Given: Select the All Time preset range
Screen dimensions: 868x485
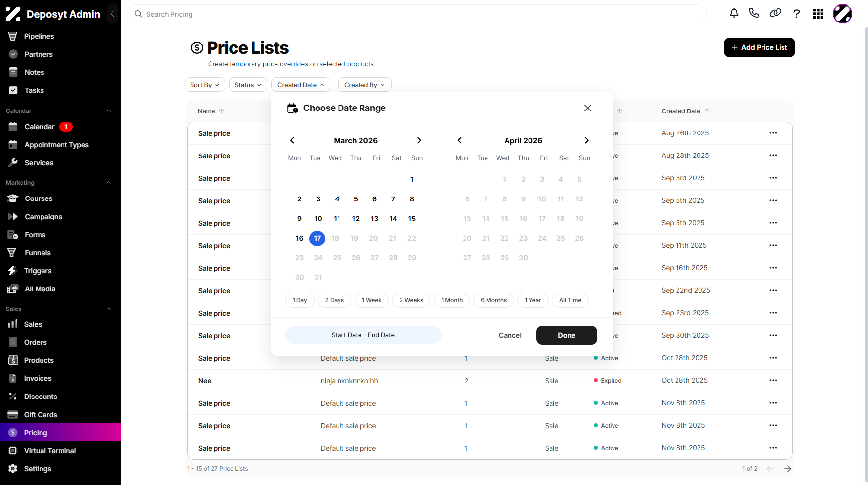Looking at the screenshot, I should tap(570, 300).
